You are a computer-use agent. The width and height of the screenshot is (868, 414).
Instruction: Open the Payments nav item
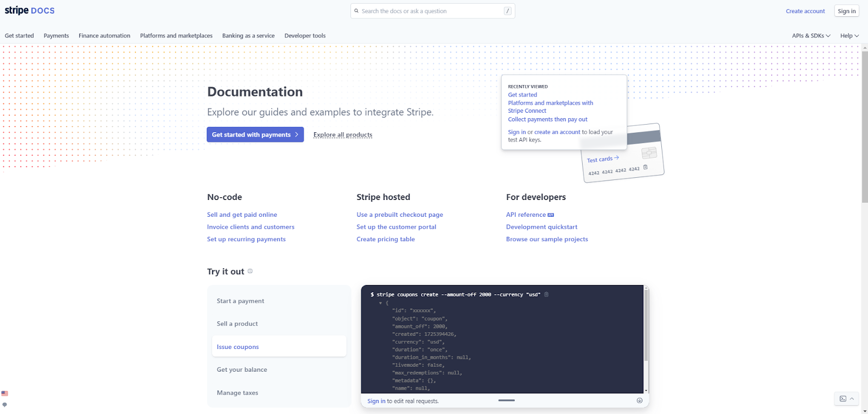tap(56, 36)
